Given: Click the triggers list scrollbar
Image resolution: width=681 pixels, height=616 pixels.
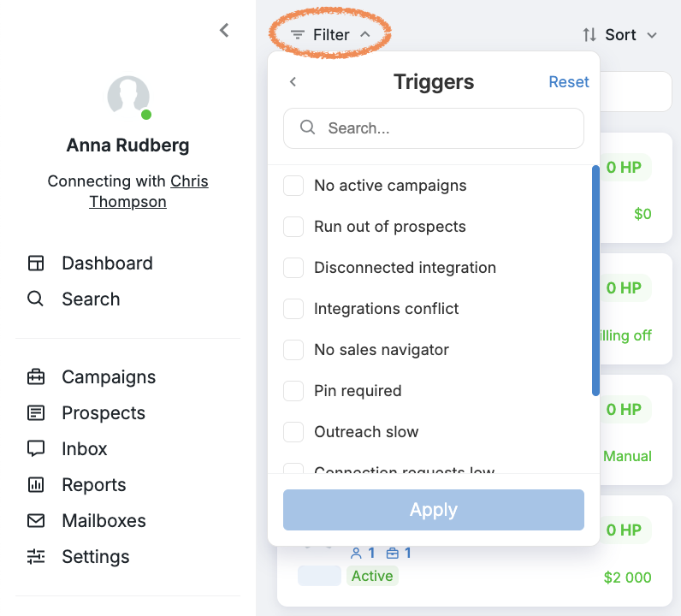Looking at the screenshot, I should tap(595, 281).
